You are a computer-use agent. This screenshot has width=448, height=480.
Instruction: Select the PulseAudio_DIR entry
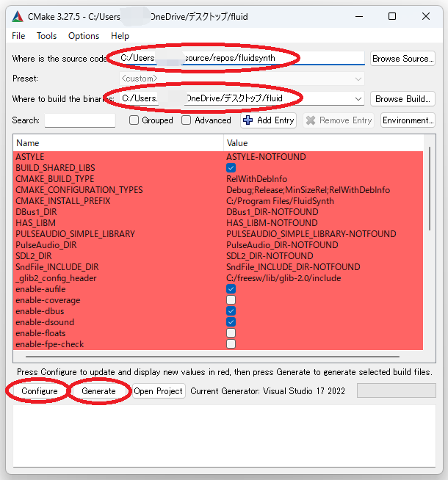click(x=46, y=245)
